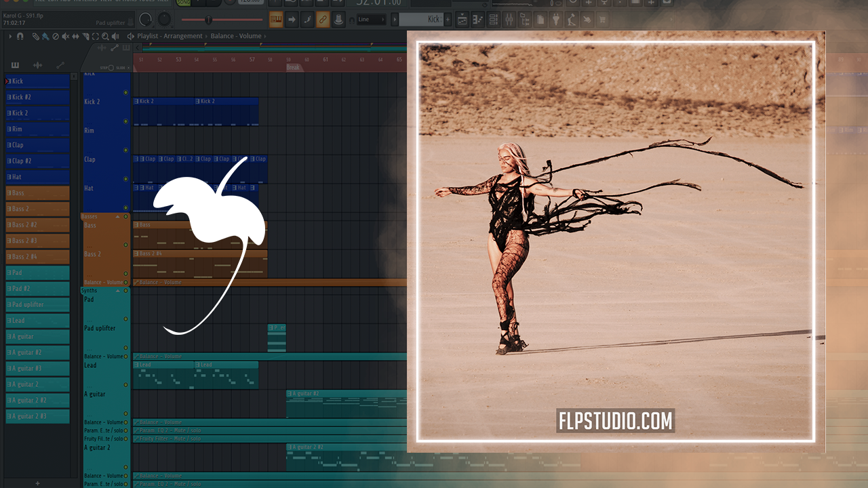Click the Balance - Volume breadcrumb
Image resolution: width=868 pixels, height=488 pixels.
click(x=236, y=36)
